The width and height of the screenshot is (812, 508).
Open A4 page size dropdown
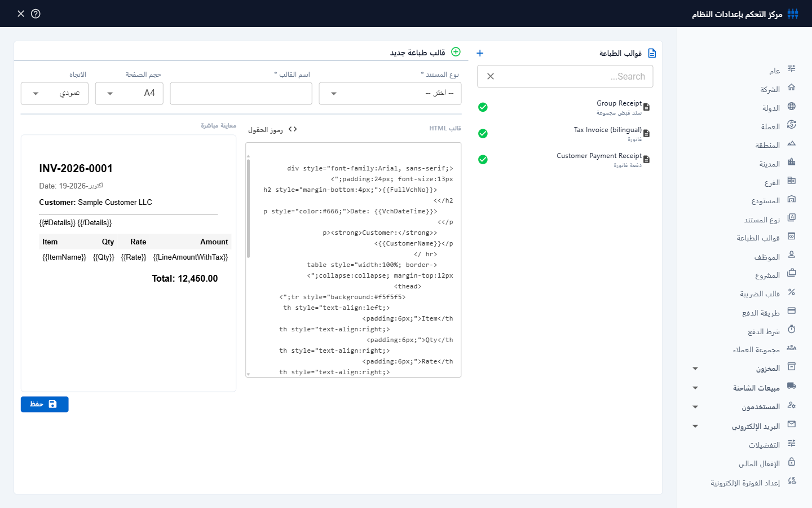coord(129,94)
